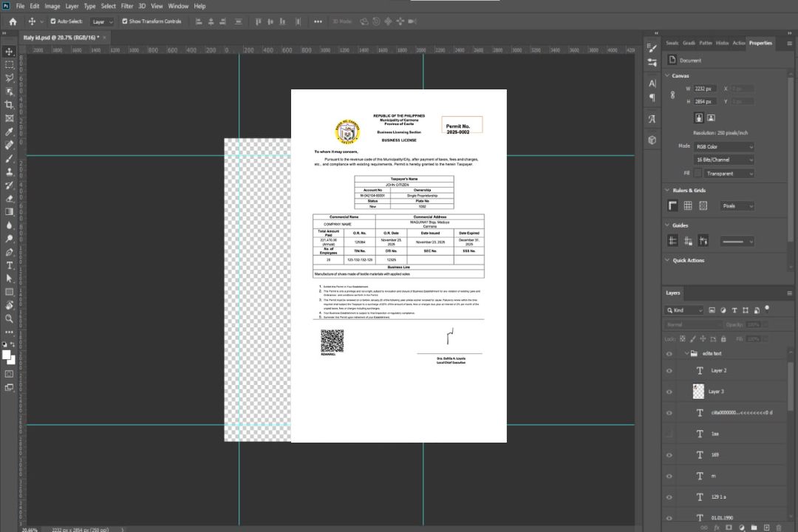This screenshot has width=798, height=532.
Task: Select the Pen tool
Action: pyautogui.click(x=9, y=252)
